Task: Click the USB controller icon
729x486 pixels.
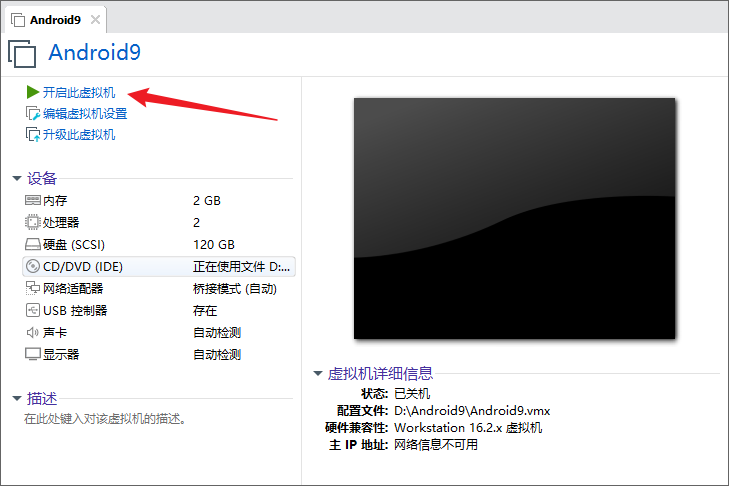Action: coord(33,310)
